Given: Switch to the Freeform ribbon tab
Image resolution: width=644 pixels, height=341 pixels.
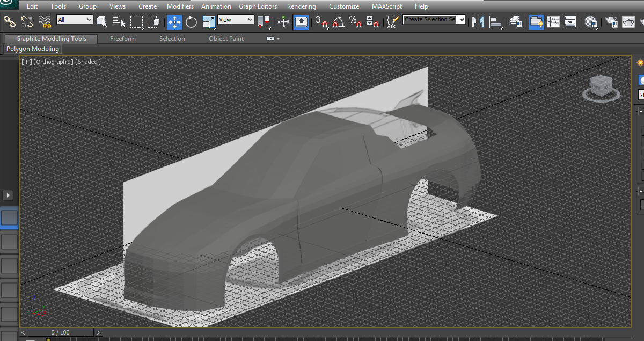Looking at the screenshot, I should 122,39.
